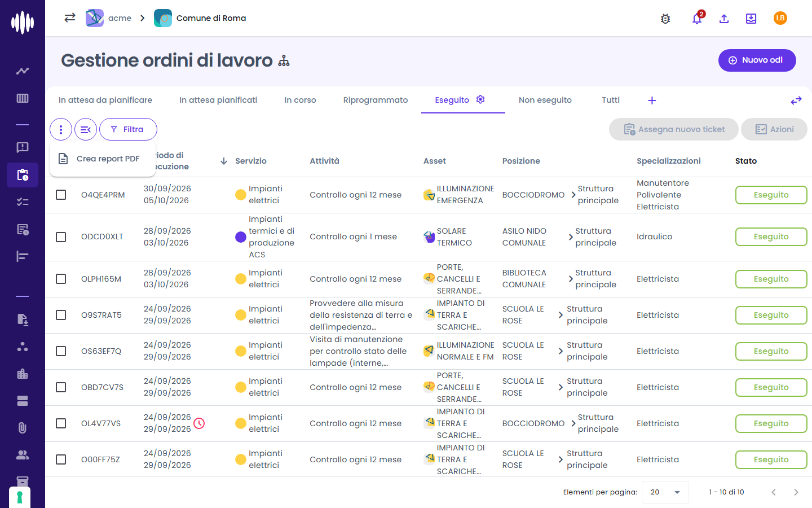Select checkbox for order OLPH165M
This screenshot has width=812, height=508.
coord(61,279)
